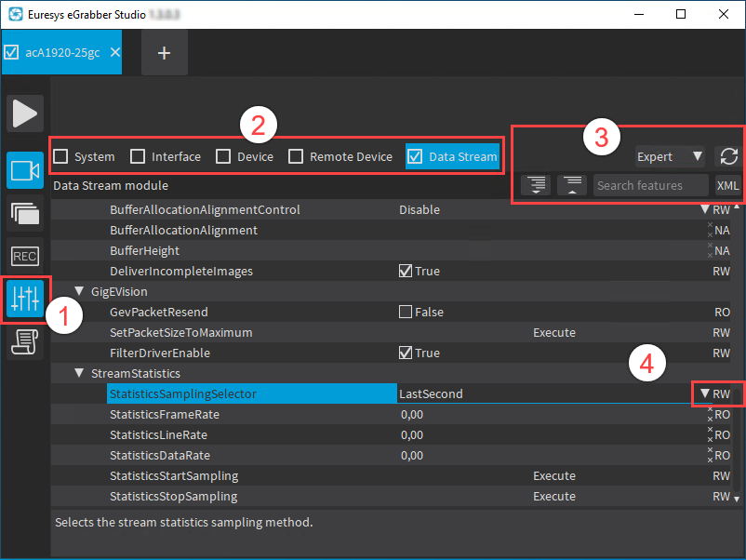Click the Play acquisition icon
Screen dimensions: 746x560
[x=25, y=113]
